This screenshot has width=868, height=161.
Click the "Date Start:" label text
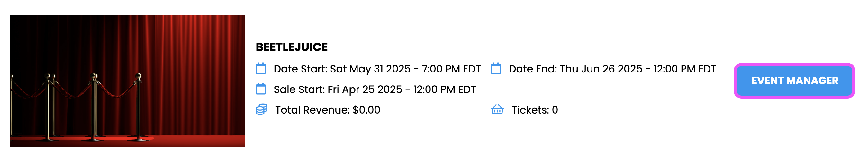[x=300, y=69]
